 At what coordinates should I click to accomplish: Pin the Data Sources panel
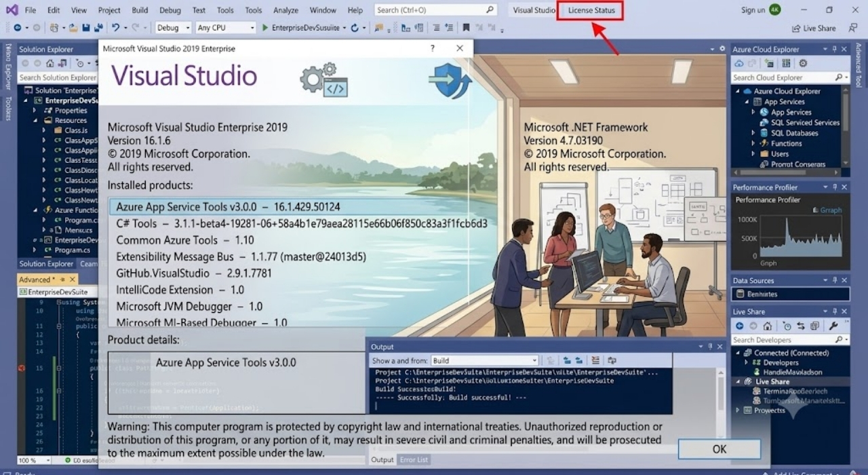pos(833,280)
